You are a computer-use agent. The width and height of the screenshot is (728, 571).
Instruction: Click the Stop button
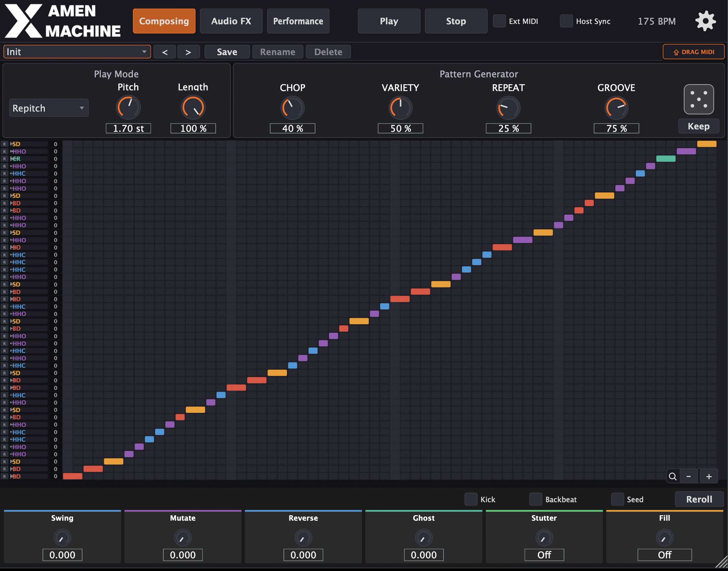click(x=456, y=21)
